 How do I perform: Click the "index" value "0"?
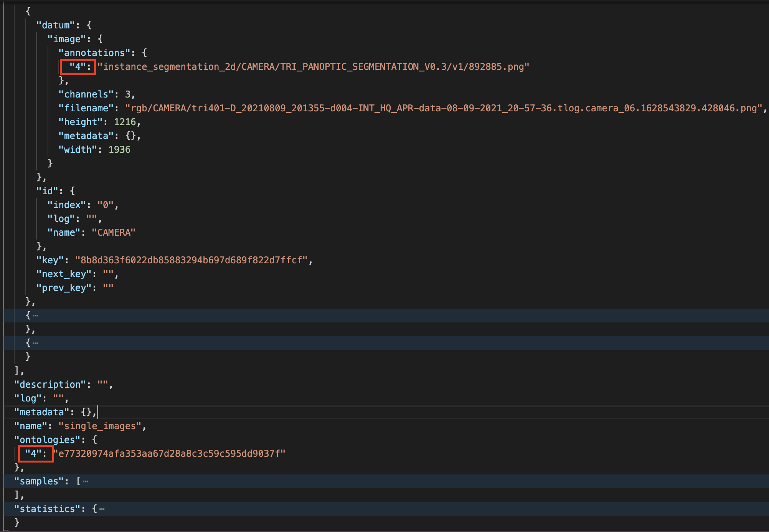click(x=106, y=205)
